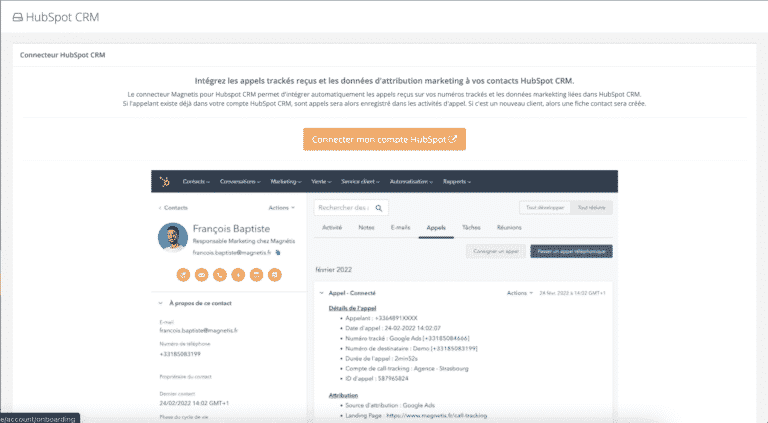This screenshot has height=423, width=768.
Task: Click the Compte de call tracking line
Action: tap(407, 369)
